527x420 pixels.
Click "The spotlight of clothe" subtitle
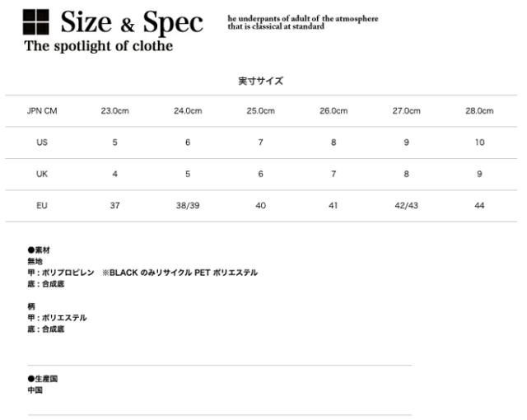point(99,46)
